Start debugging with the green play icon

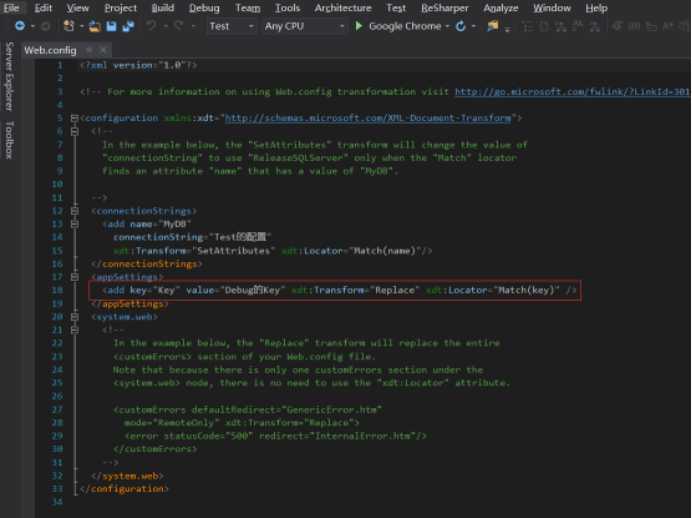(x=359, y=26)
